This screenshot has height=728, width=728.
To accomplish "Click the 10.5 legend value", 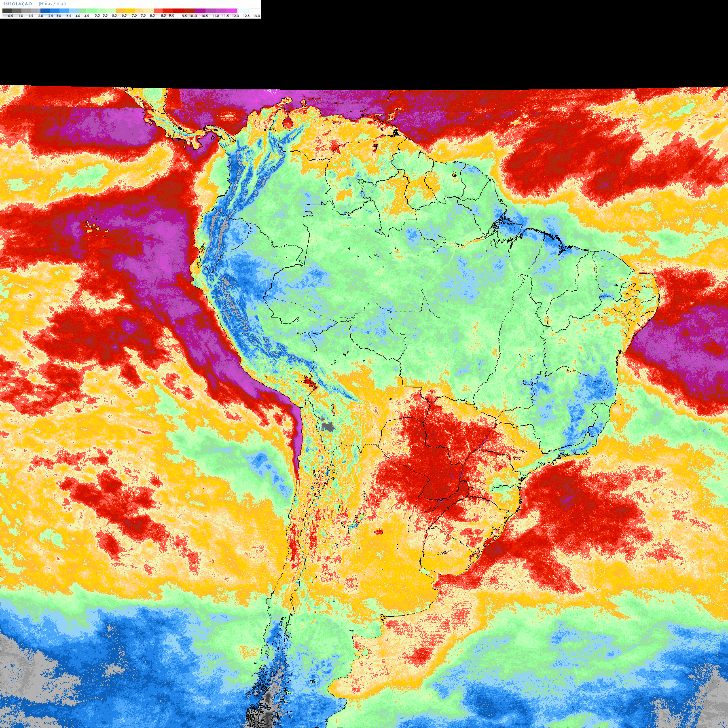I will [x=205, y=16].
